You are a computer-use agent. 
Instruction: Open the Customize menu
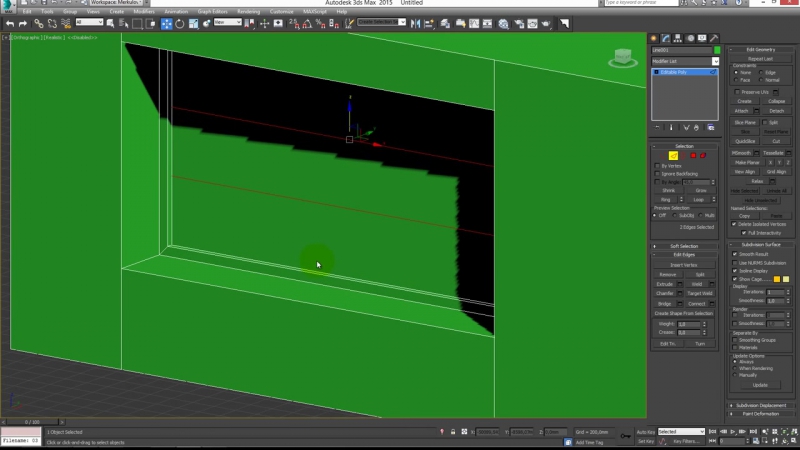[x=280, y=12]
